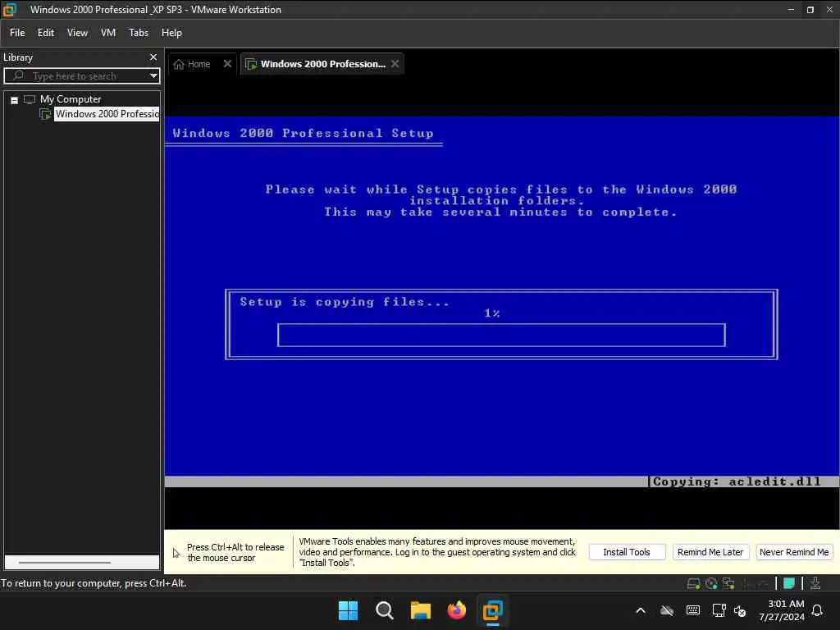The image size is (840, 630).
Task: Open the Edit menu
Action: click(x=46, y=33)
